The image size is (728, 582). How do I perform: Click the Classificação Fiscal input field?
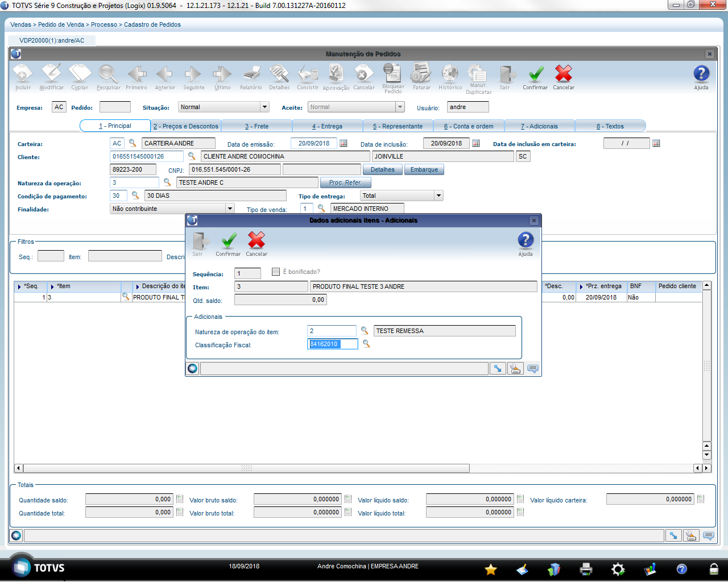333,344
